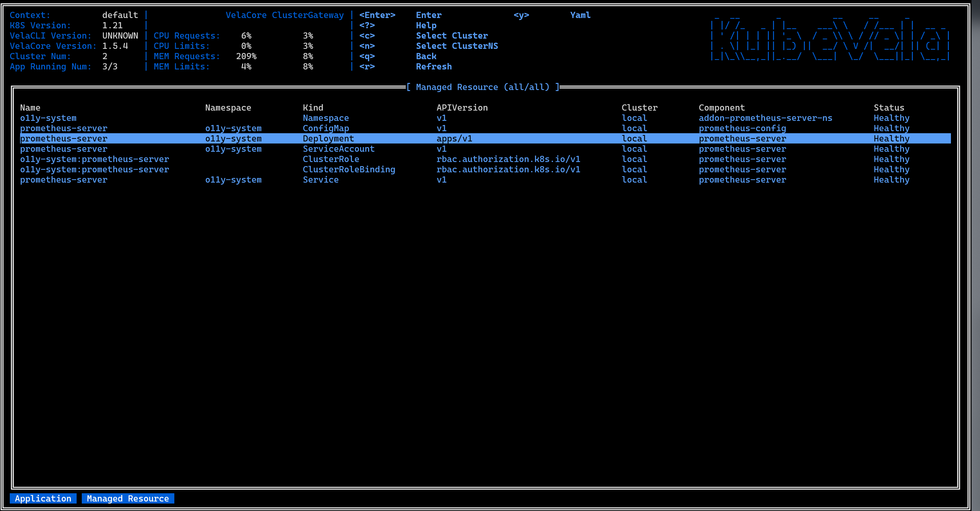
Task: Click the Cluster column header
Action: [640, 108]
